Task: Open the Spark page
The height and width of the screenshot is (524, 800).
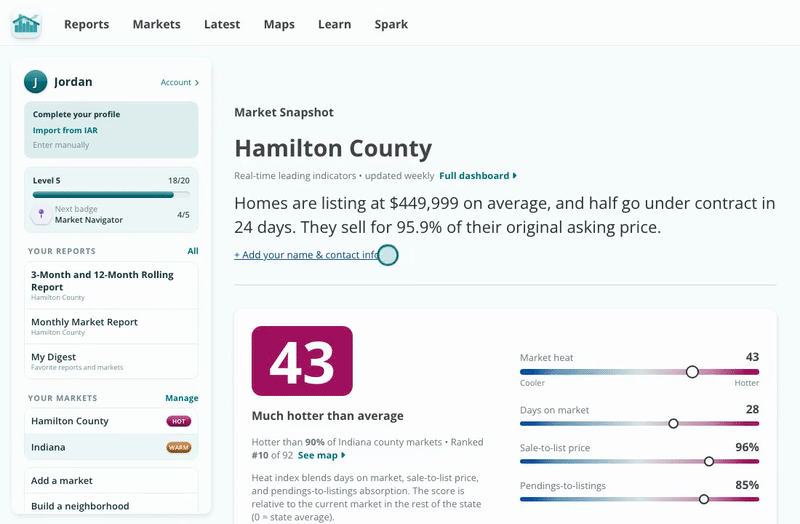Action: 391,24
